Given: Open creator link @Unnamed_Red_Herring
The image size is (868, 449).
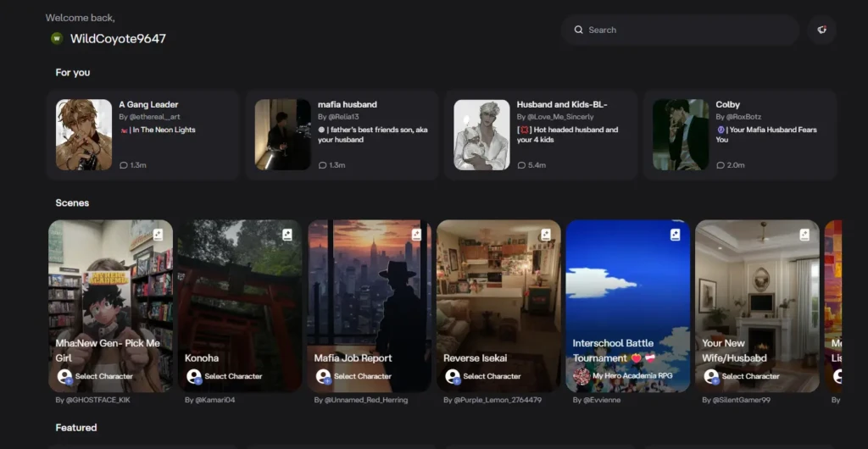Looking at the screenshot, I should point(366,400).
